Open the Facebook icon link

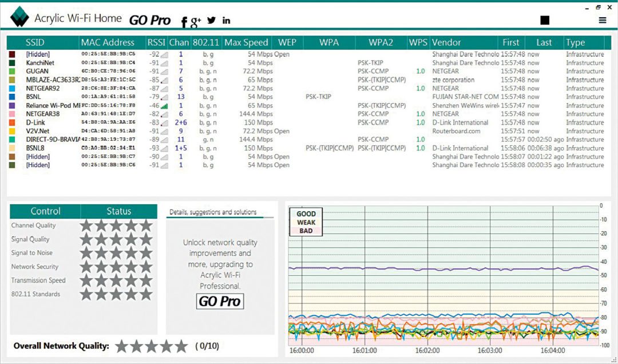pyautogui.click(x=184, y=22)
